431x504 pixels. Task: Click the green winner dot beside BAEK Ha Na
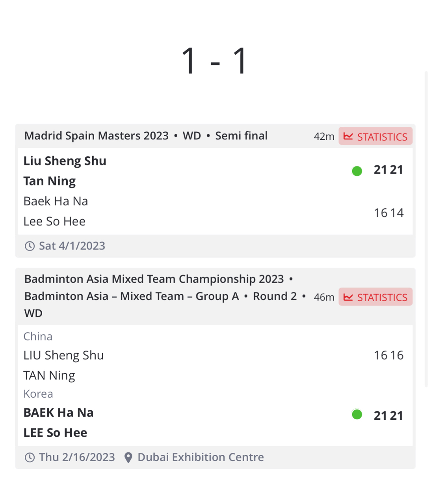pyautogui.click(x=357, y=415)
